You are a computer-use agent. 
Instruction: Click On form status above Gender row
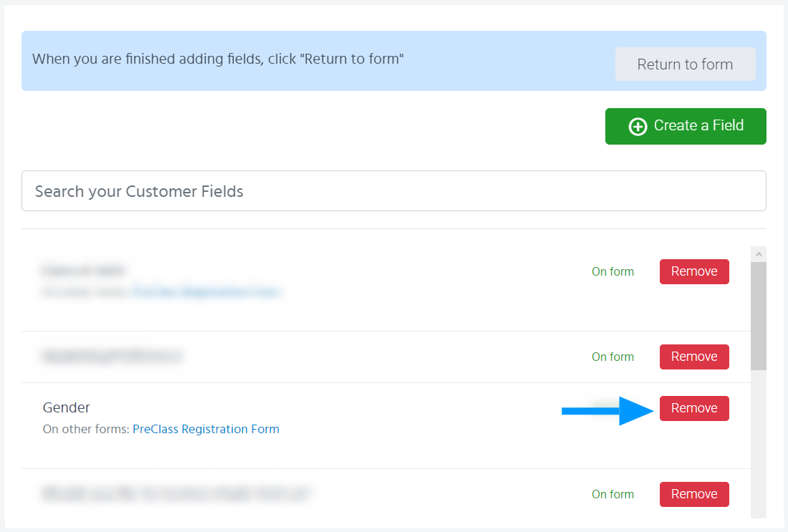pyautogui.click(x=612, y=357)
